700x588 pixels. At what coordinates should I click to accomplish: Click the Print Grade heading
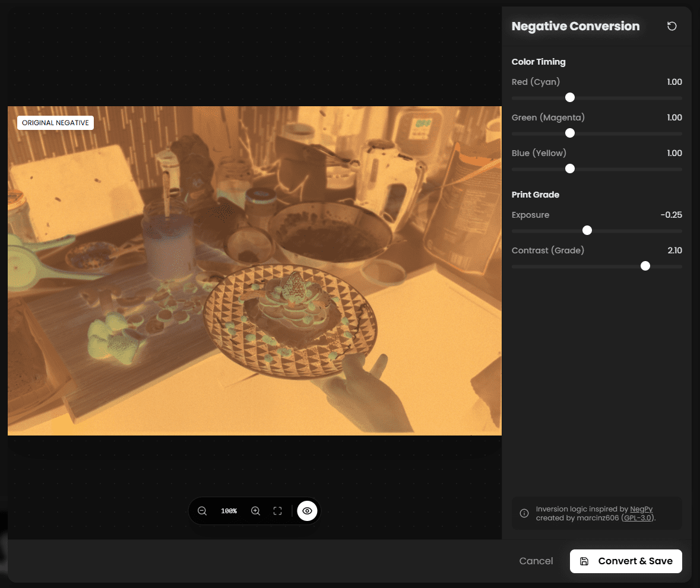click(536, 195)
